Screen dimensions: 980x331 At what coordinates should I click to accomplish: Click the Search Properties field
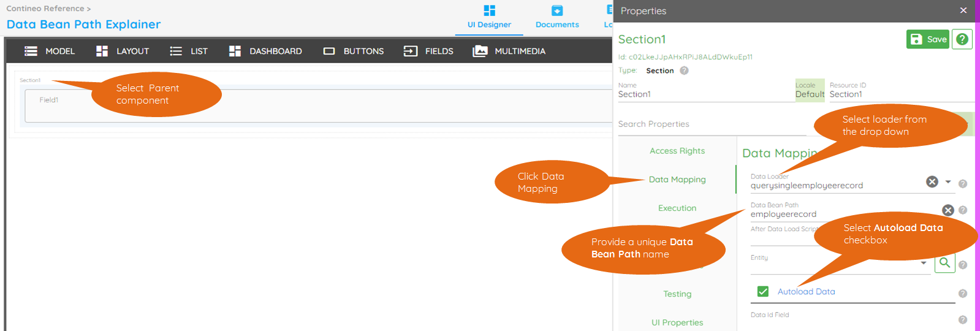[711, 124]
